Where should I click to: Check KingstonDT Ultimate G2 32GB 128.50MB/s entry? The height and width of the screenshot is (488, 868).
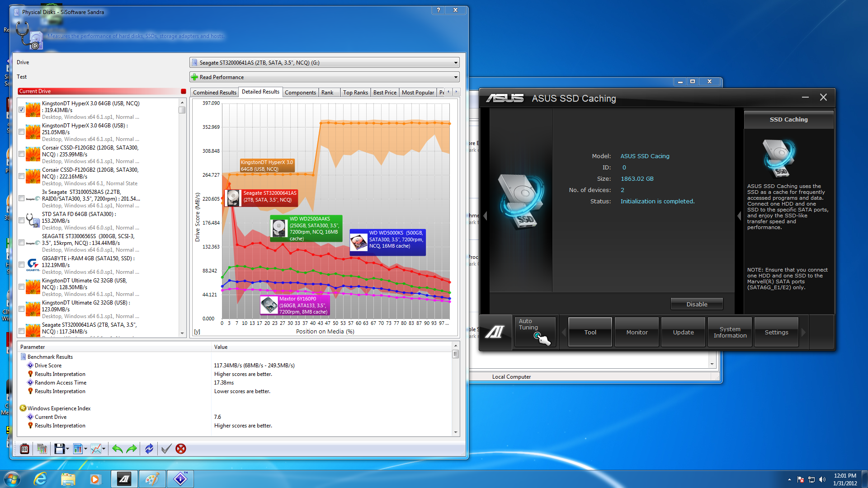(21, 287)
